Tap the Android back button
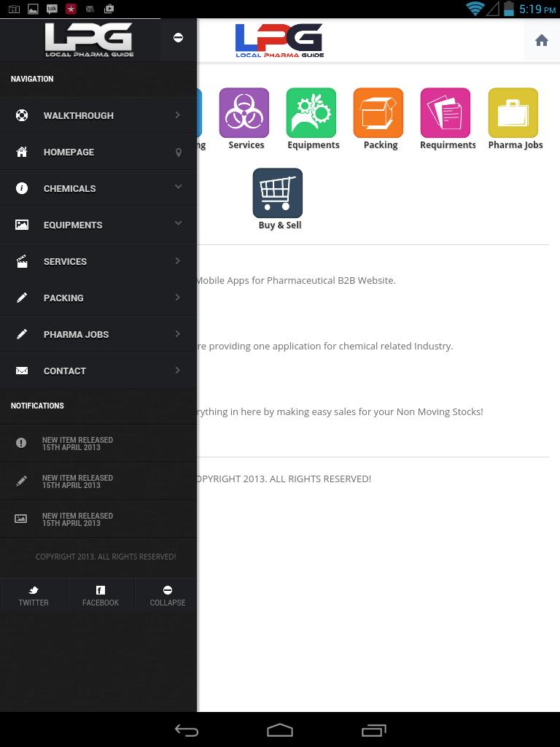Image resolution: width=560 pixels, height=747 pixels. point(187,730)
